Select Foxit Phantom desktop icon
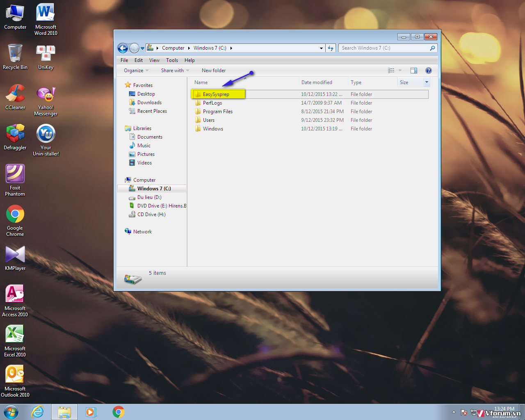525x420 pixels. (15, 180)
